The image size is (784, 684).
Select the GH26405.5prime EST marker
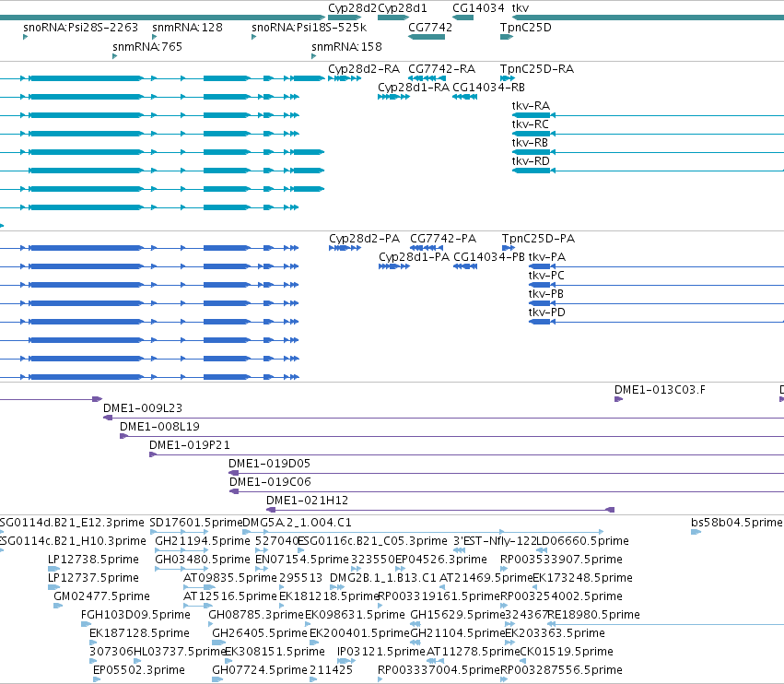(218, 643)
